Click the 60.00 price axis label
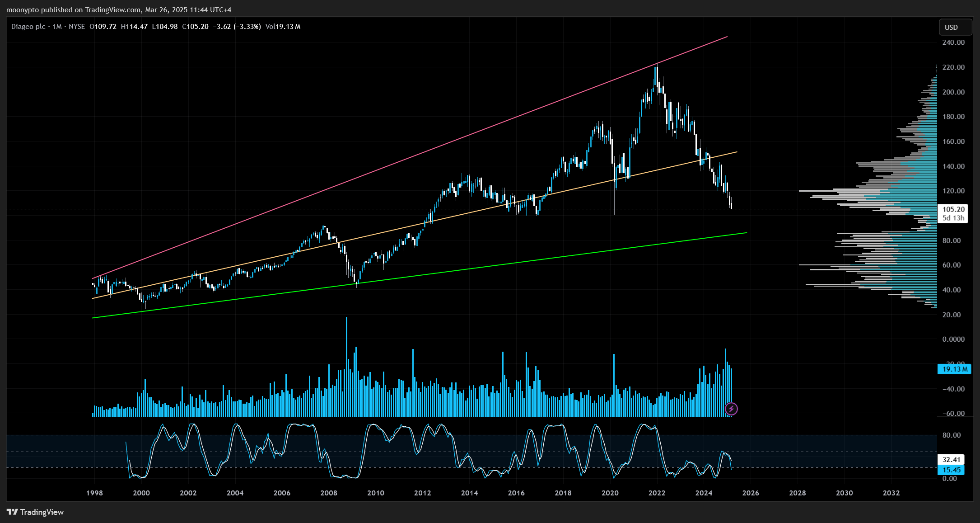Viewport: 980px width, 523px height. click(x=952, y=265)
